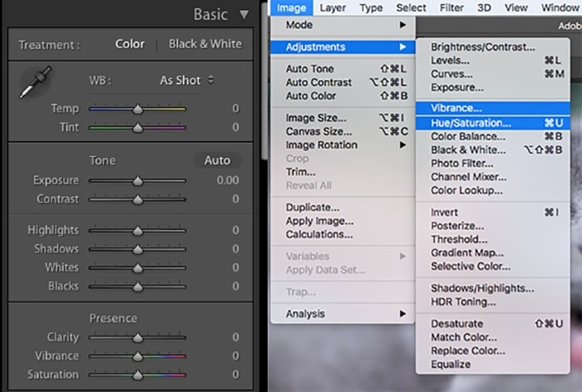Choose Hue/Saturation from Adjustments
The width and height of the screenshot is (582, 392).
coord(471,123)
